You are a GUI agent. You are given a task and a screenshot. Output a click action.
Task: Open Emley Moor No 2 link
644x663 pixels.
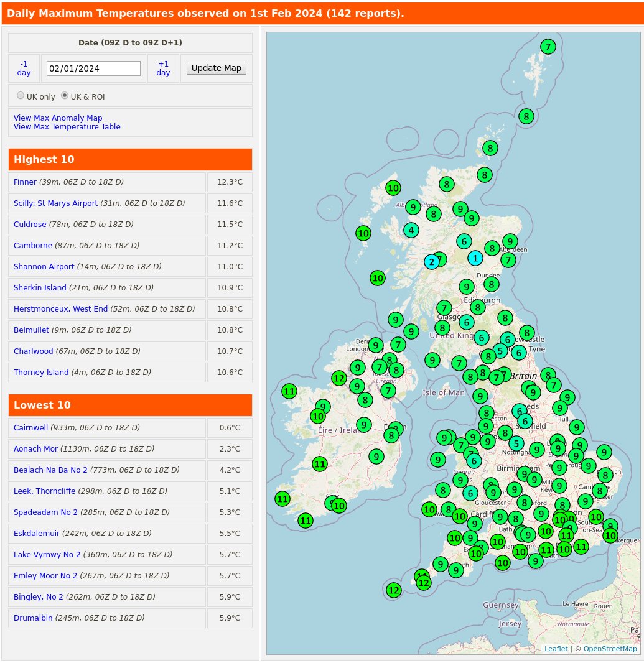[45, 575]
